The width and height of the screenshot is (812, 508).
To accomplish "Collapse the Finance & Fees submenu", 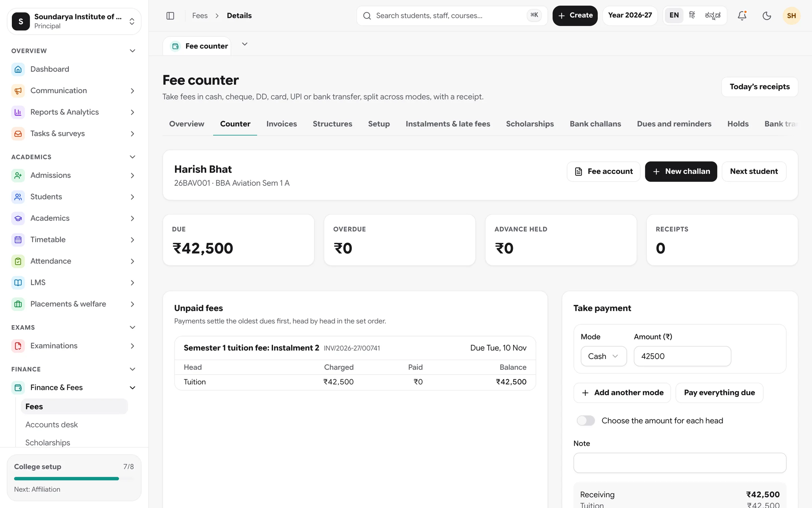I will click(x=132, y=387).
